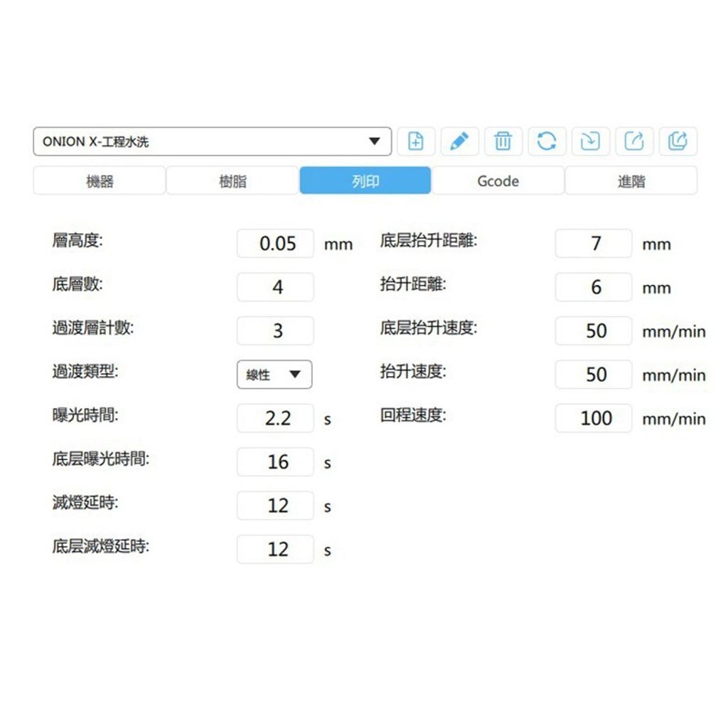Click the 抬升距離 field showing 6
728x728 pixels.
[x=594, y=287]
